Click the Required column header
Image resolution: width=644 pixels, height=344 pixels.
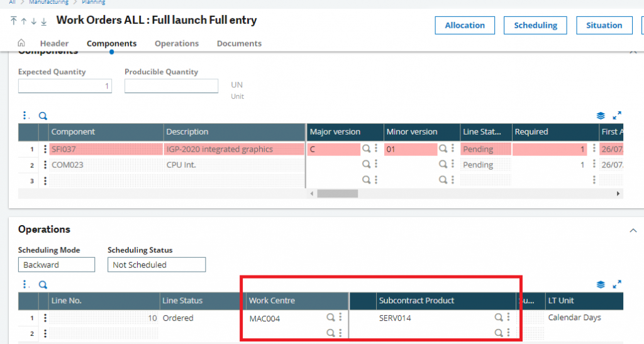point(555,132)
